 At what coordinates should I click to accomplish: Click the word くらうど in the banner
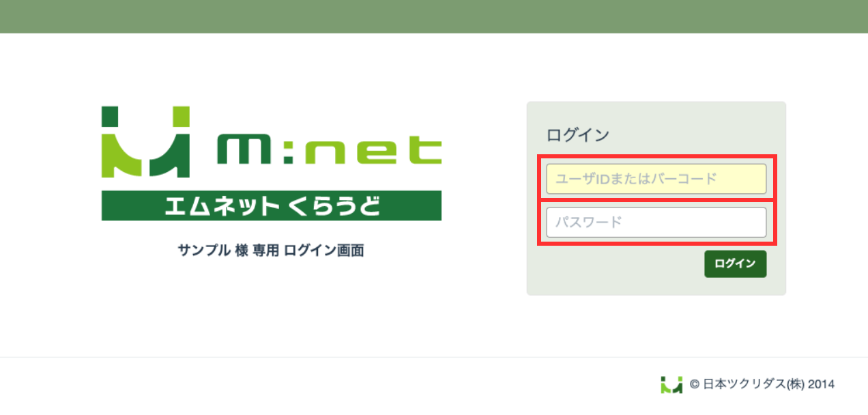point(334,205)
